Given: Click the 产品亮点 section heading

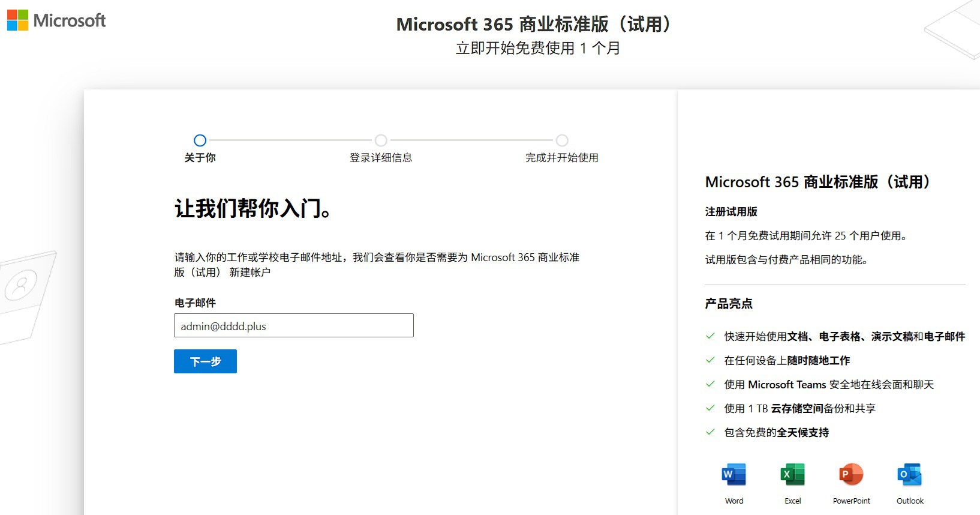Looking at the screenshot, I should [x=729, y=304].
